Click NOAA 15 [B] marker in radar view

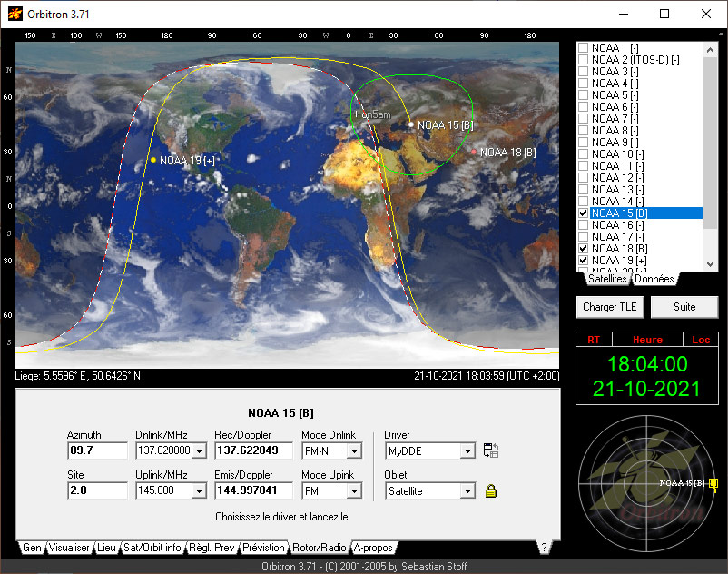coord(713,483)
